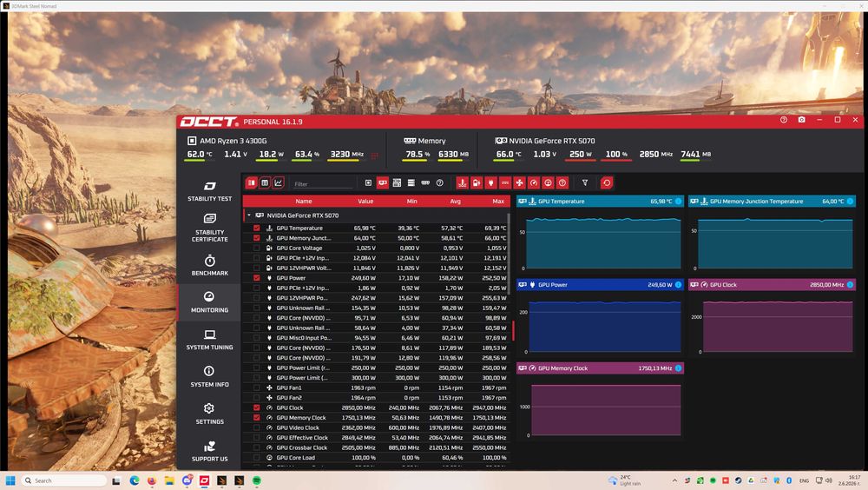Sort the table by the Max column

(x=498, y=202)
